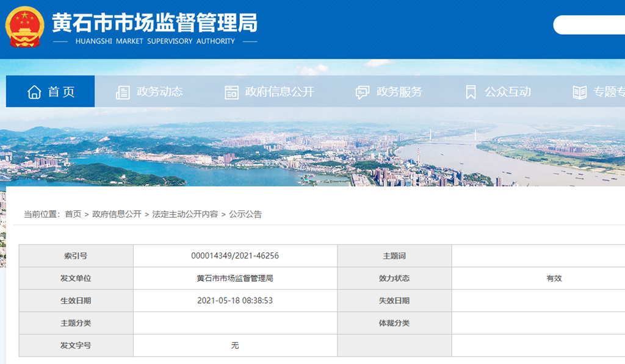625x364 pixels.
Task: Click the house icon beside 首页
Action: click(x=34, y=91)
